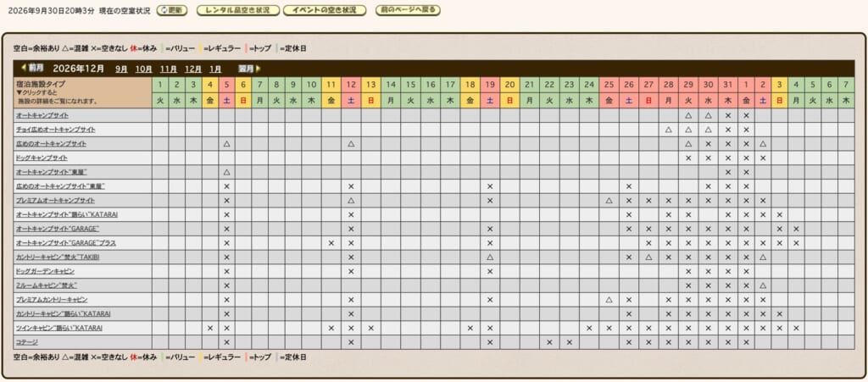The image size is (868, 382).
Task: Select △ for プレミアムオートキャンプサイト on day 25
Action: (x=609, y=200)
